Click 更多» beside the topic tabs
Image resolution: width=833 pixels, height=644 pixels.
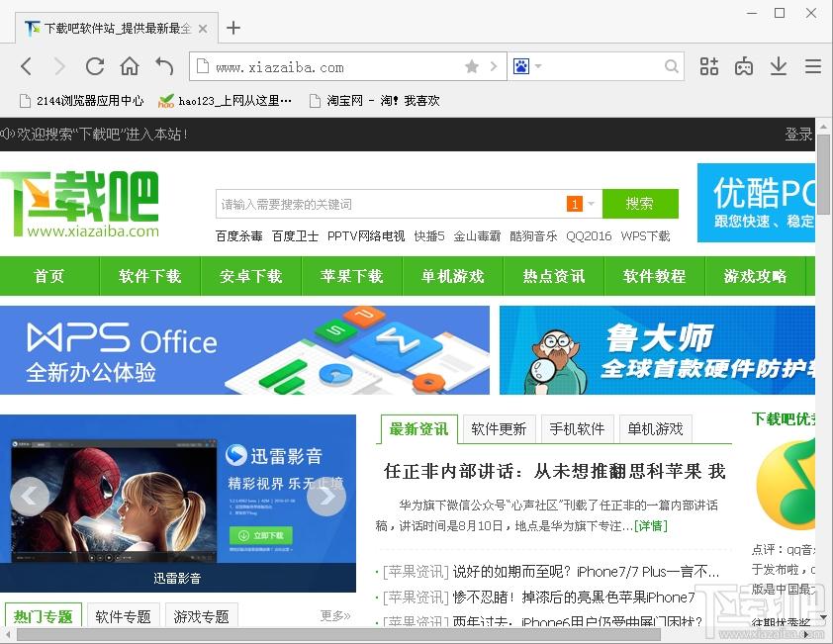pyautogui.click(x=335, y=616)
